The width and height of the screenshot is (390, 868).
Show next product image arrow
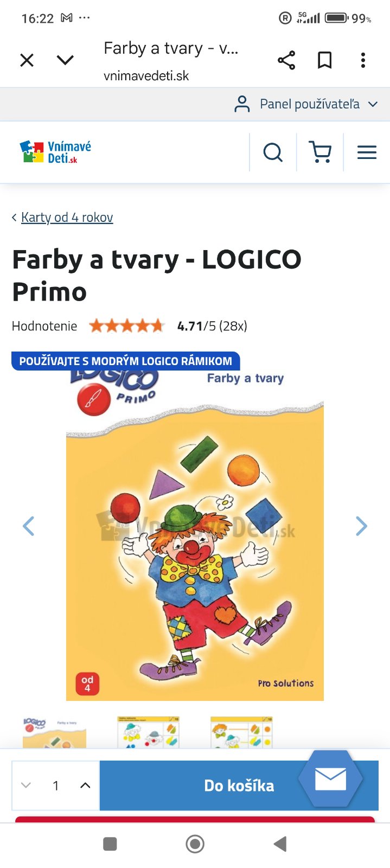(x=361, y=526)
